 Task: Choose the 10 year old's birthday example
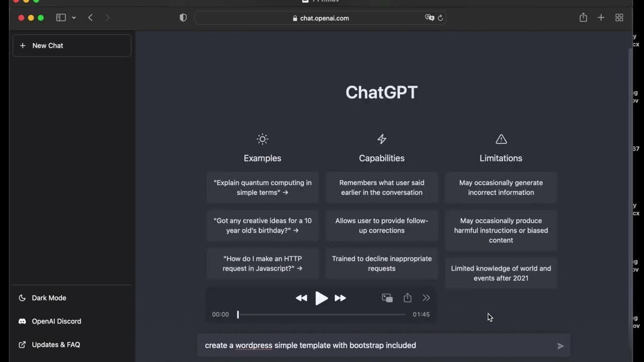click(262, 226)
